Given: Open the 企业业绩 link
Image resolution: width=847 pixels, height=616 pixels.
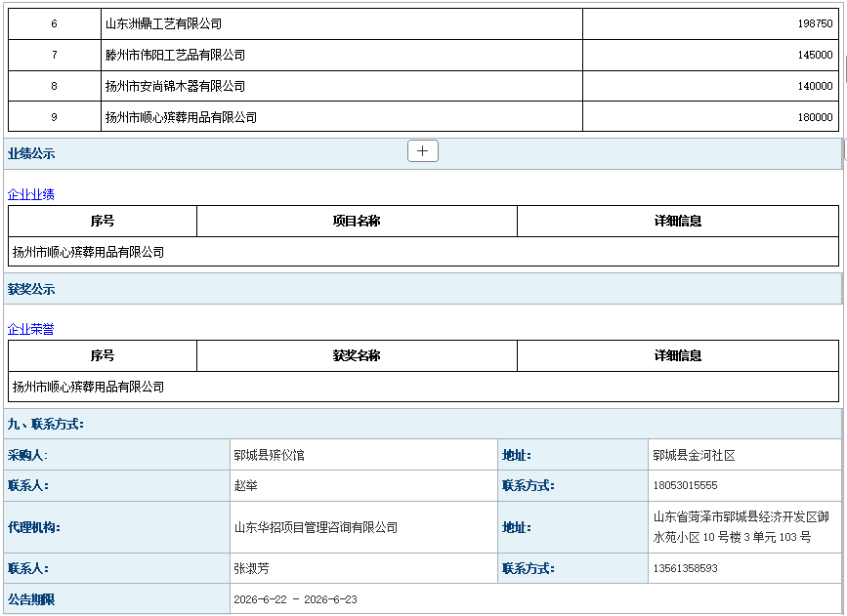Looking at the screenshot, I should 31,194.
